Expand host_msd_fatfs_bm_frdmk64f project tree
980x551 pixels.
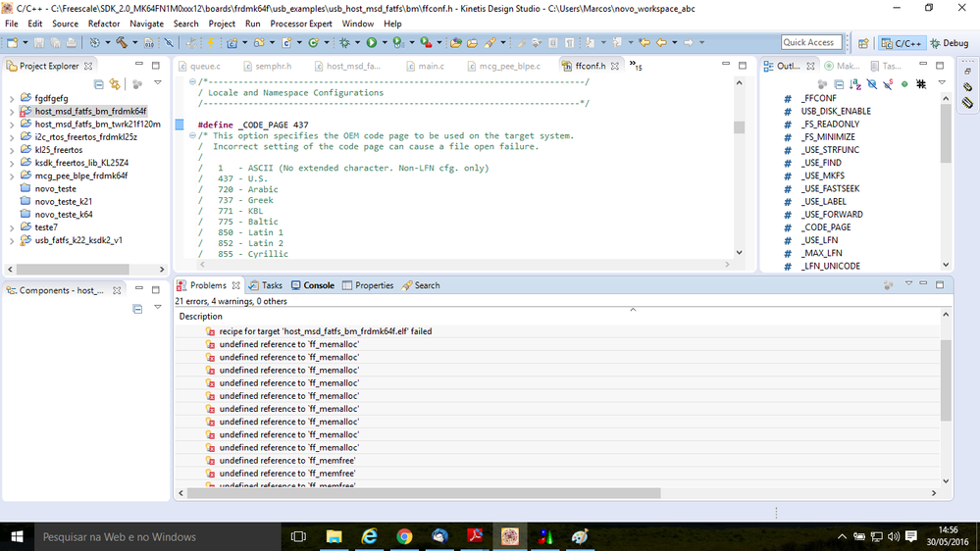[x=12, y=112]
